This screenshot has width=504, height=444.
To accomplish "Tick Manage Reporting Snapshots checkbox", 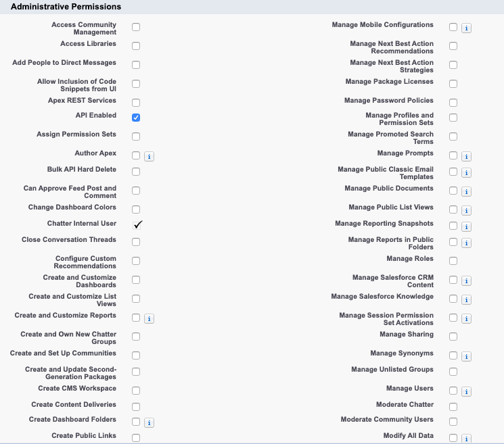I will point(453,226).
